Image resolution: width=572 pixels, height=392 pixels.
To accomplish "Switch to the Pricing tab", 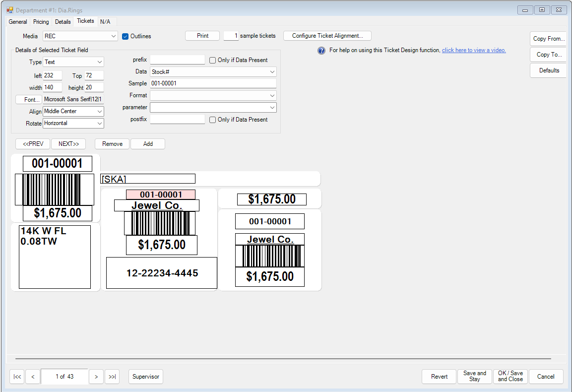I will point(41,21).
